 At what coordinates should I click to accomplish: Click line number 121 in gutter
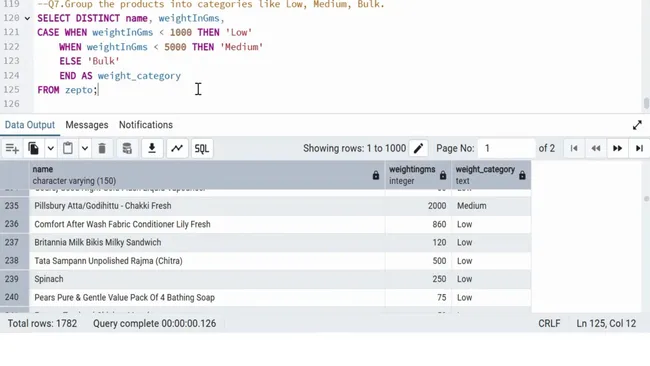11,32
